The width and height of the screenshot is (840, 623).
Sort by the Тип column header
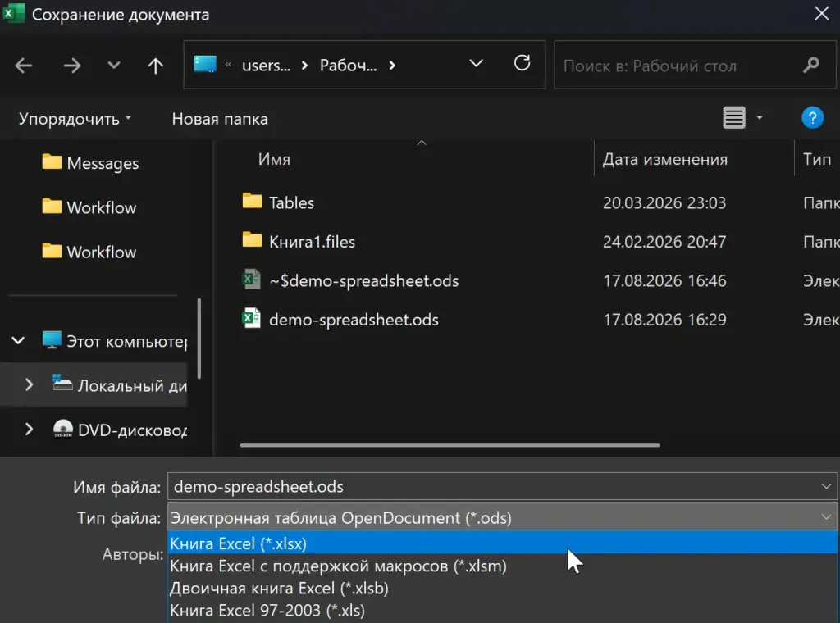pyautogui.click(x=817, y=159)
